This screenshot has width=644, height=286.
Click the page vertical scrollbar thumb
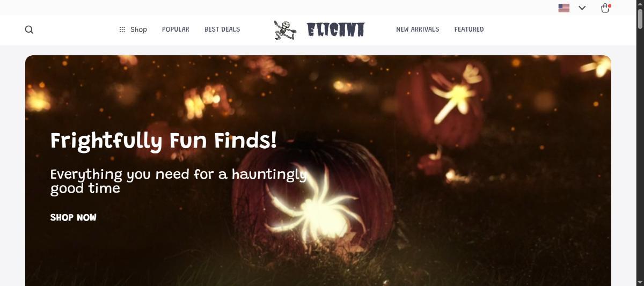[x=640, y=19]
